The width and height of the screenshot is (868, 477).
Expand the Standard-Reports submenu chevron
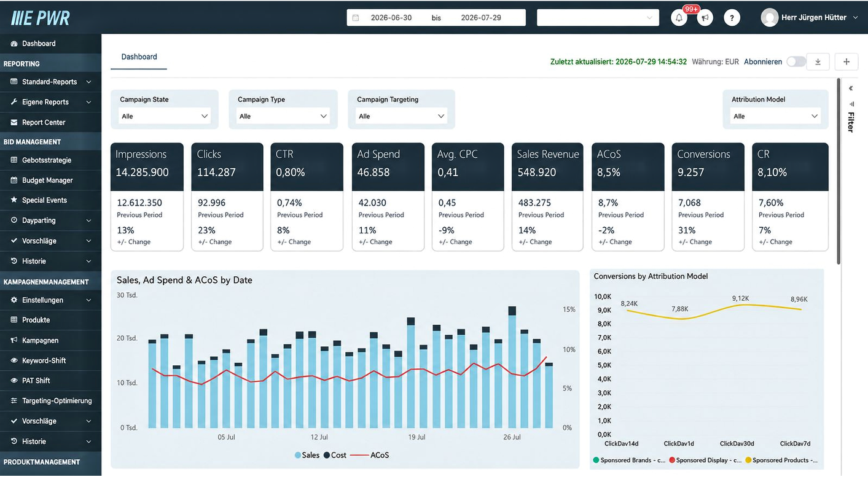[x=88, y=82]
